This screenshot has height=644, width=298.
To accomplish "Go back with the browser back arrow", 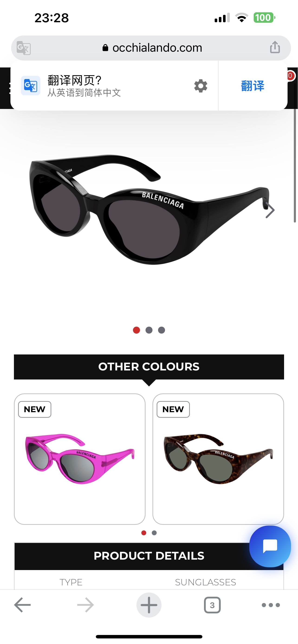I will pos(22,605).
